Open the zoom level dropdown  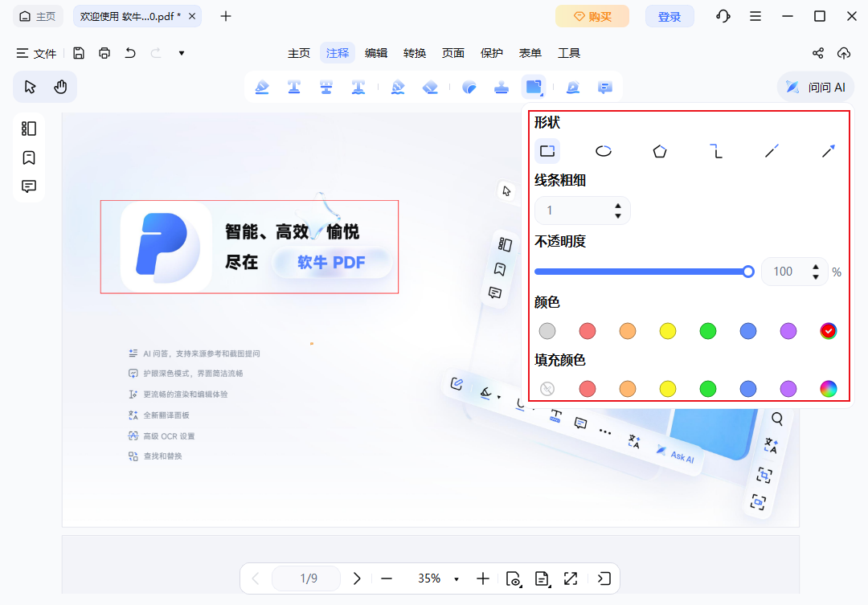[457, 579]
